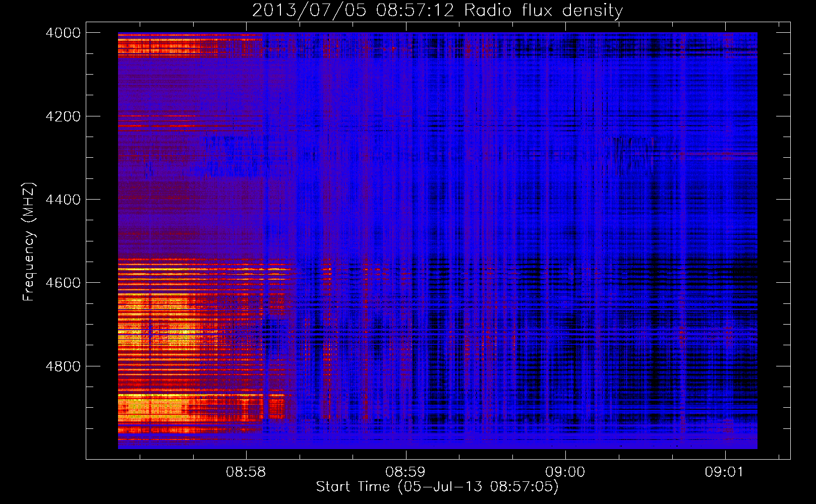816x504 pixels.
Task: Click the 4800 frequency tick label
Action: tap(63, 366)
